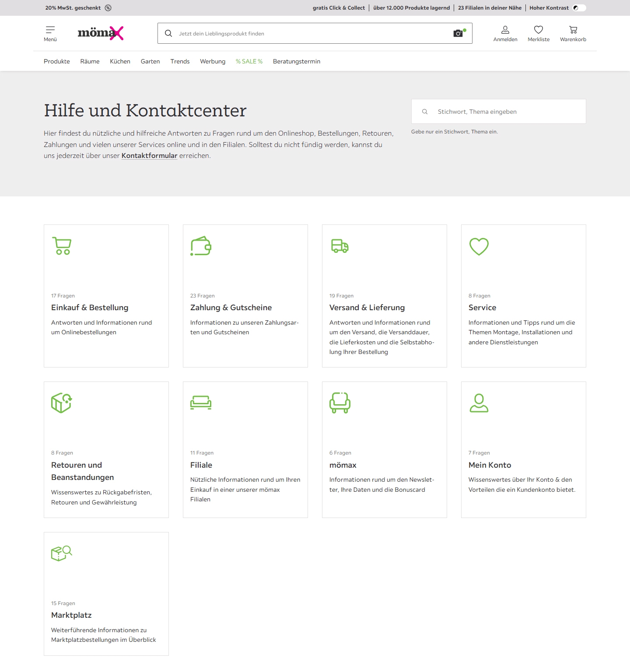The image size is (630, 672).
Task: Click the '15 Fragen' text
Action: pyautogui.click(x=63, y=603)
